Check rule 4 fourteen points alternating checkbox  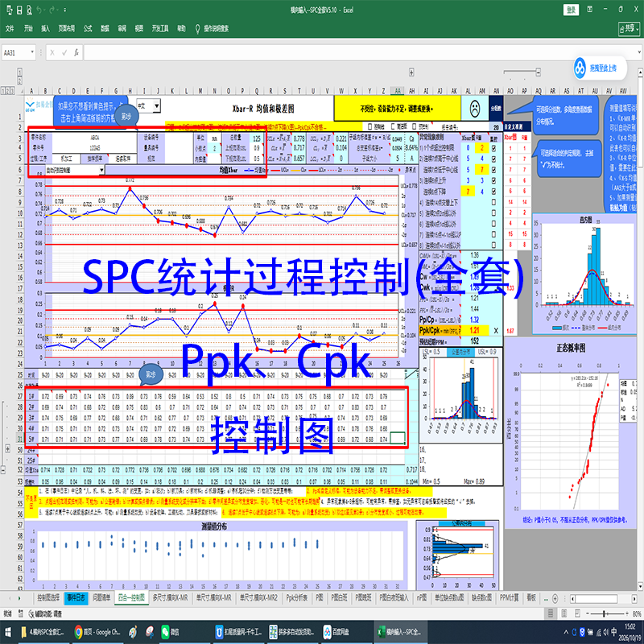point(493,202)
